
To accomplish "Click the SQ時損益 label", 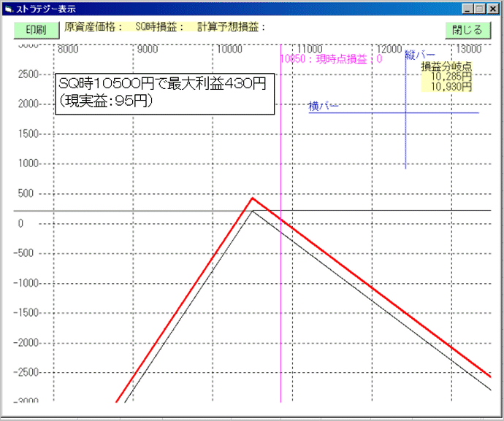I will (159, 27).
